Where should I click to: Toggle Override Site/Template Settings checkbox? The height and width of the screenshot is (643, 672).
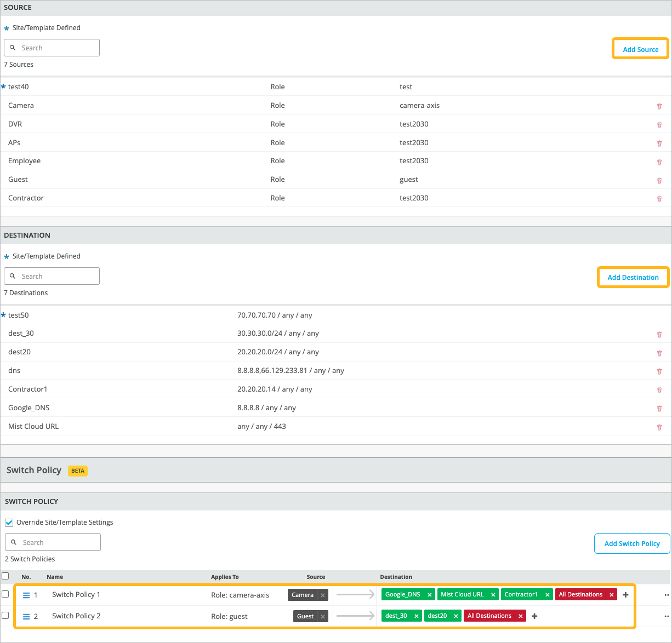tap(9, 523)
